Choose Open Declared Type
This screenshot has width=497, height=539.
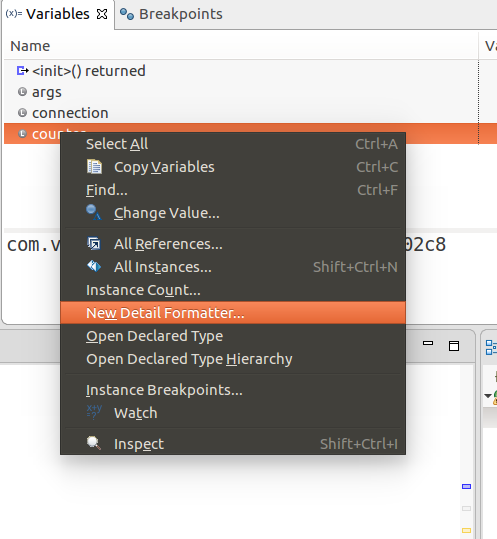point(233,336)
